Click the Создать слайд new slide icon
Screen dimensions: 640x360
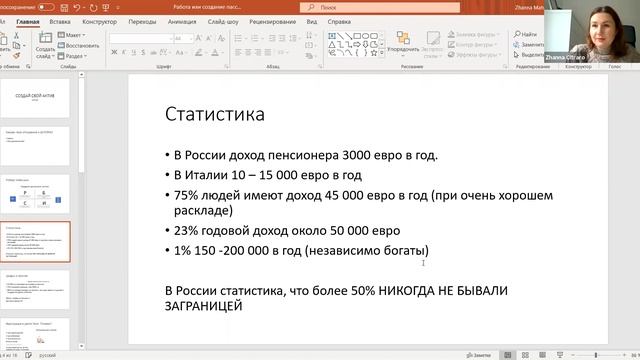(x=45, y=38)
